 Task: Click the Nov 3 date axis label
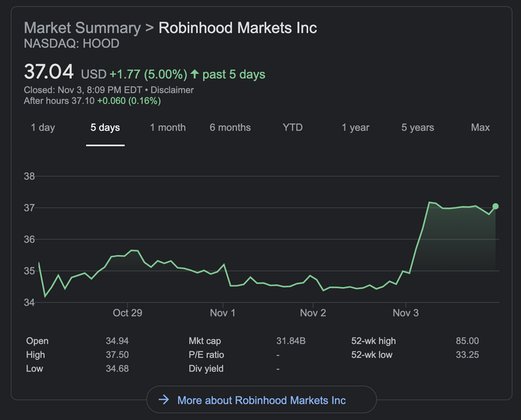coord(406,313)
